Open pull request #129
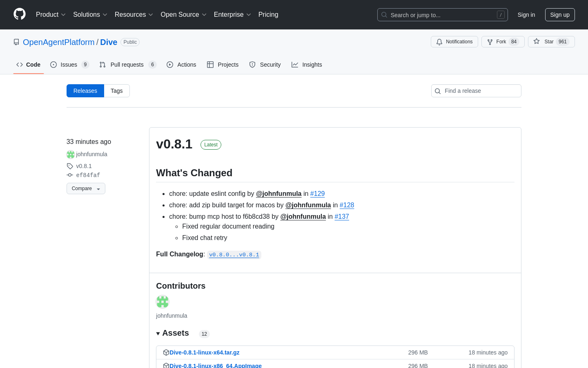Viewport: 588px width, 368px height. pyautogui.click(x=317, y=193)
